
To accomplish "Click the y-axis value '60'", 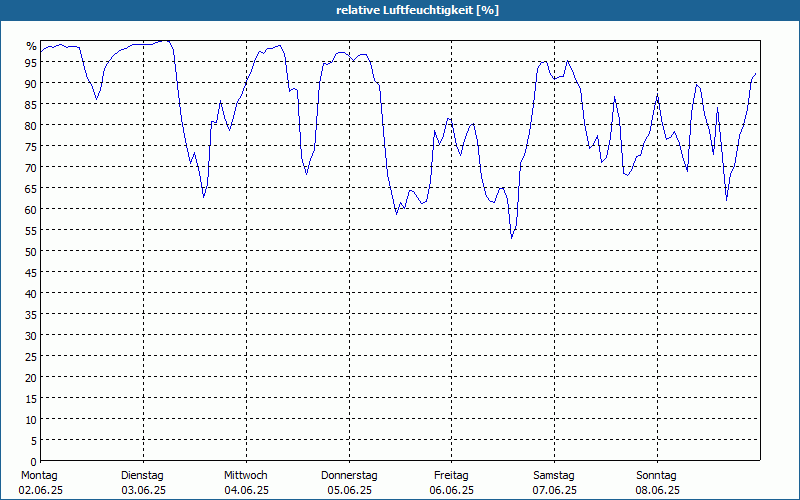I will coord(31,210).
